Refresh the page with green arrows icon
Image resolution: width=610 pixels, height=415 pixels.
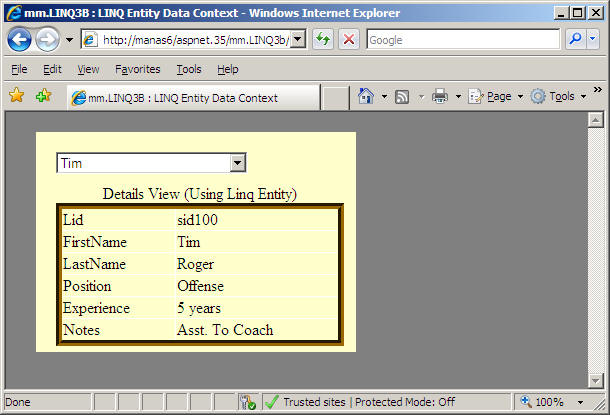click(323, 39)
